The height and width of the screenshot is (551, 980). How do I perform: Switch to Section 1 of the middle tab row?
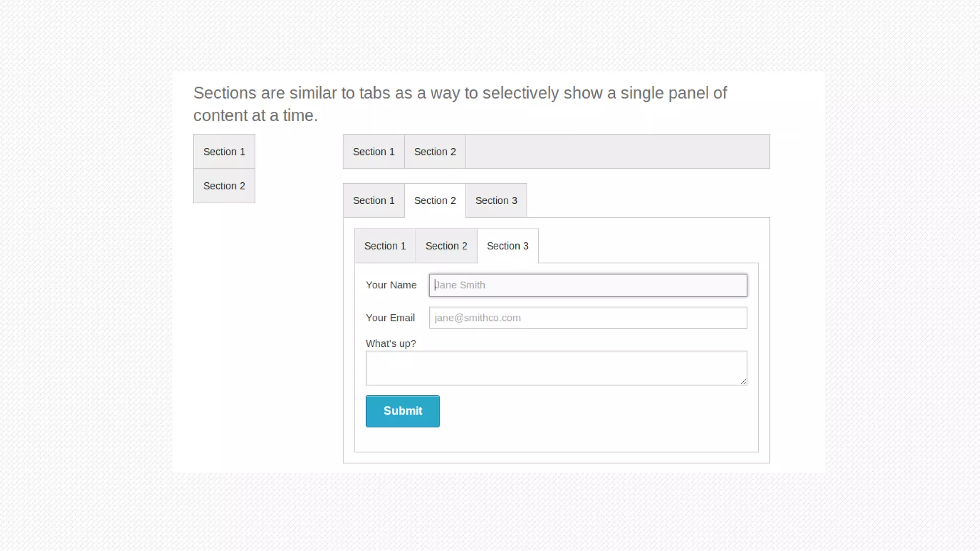pos(373,200)
